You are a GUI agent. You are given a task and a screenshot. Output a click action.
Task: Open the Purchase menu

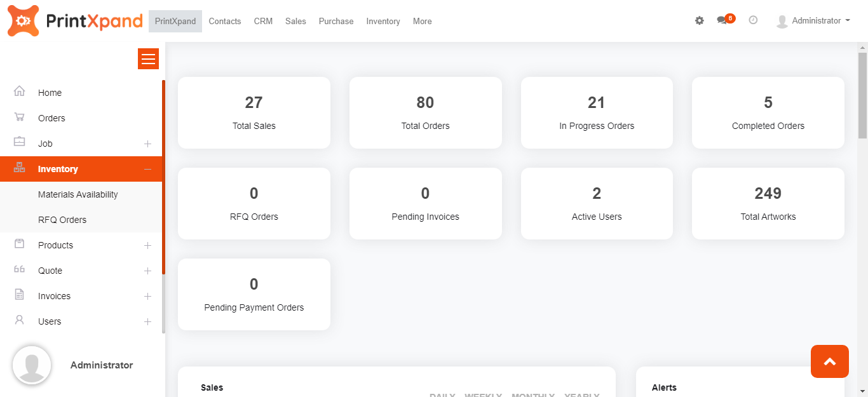(x=336, y=21)
